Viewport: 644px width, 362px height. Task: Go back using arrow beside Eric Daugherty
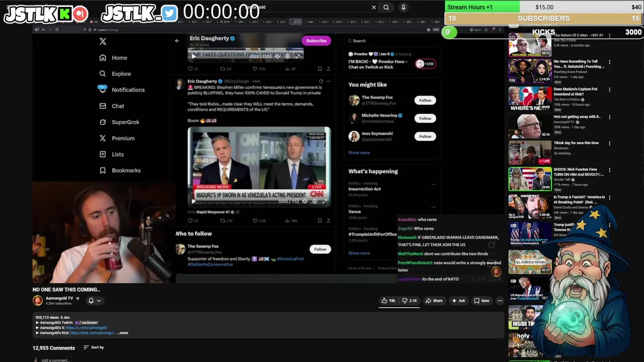177,41
